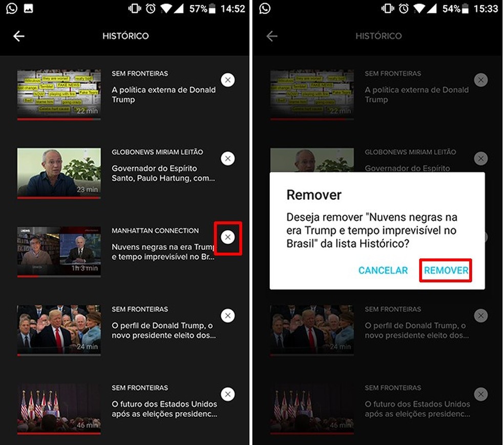Tap dimmed X next to 'A política externa', right screen
Screen dimensions: 504x445
pyautogui.click(x=481, y=80)
